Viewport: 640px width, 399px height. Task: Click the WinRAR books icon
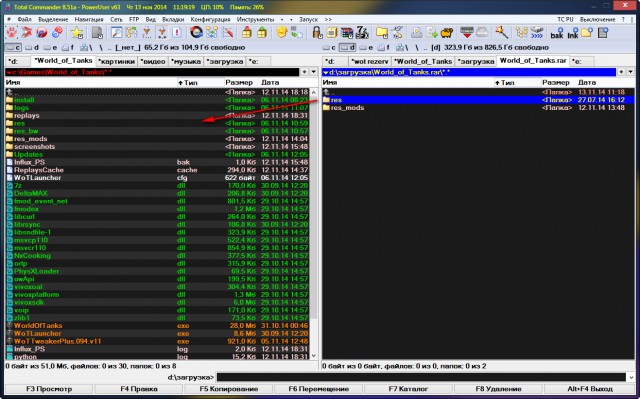(347, 33)
